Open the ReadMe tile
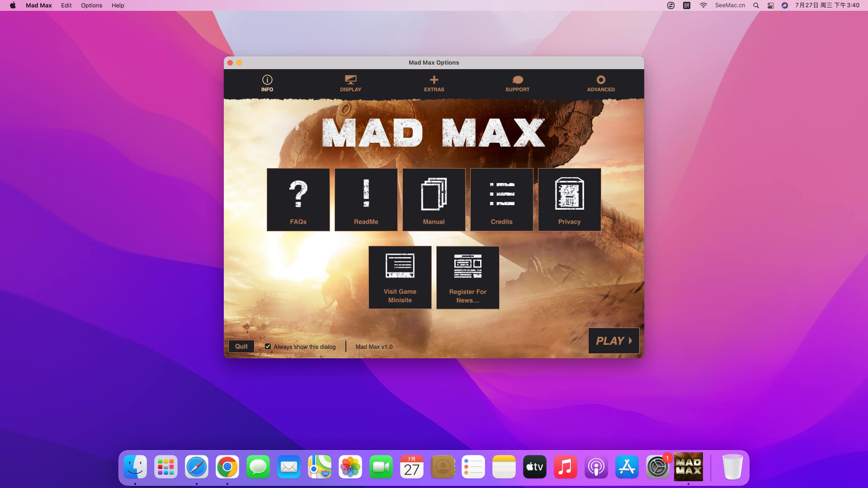Screen dimensions: 868x488 366,200
